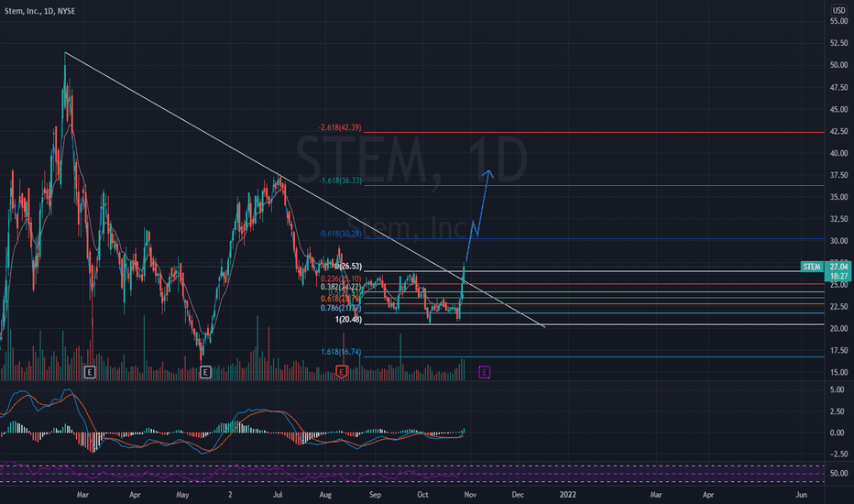Click the Jun date label on time axis
The height and width of the screenshot is (504, 854).
tap(801, 495)
